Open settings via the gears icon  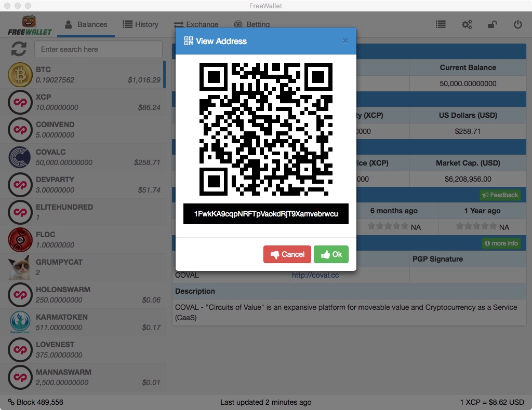click(467, 24)
